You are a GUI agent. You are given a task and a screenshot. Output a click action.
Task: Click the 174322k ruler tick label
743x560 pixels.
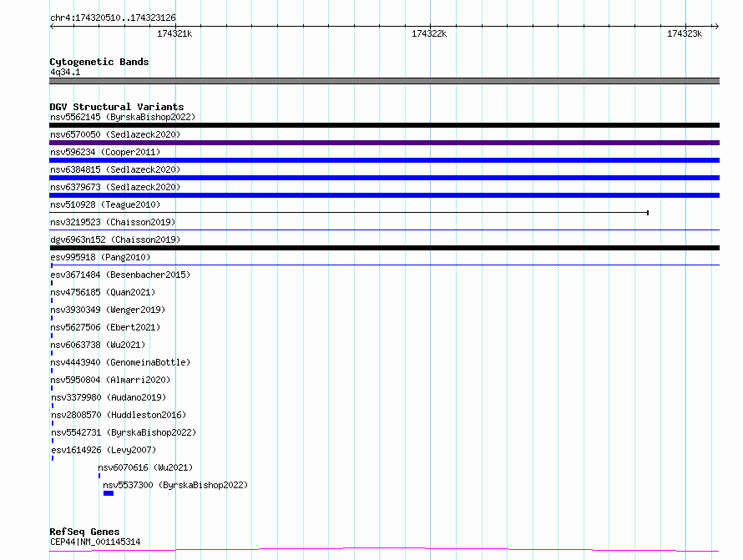429,33
